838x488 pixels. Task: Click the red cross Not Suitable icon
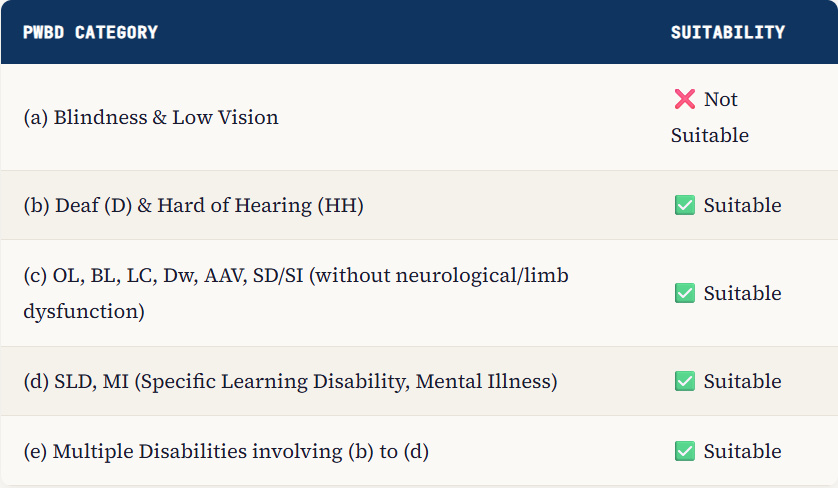(x=684, y=99)
